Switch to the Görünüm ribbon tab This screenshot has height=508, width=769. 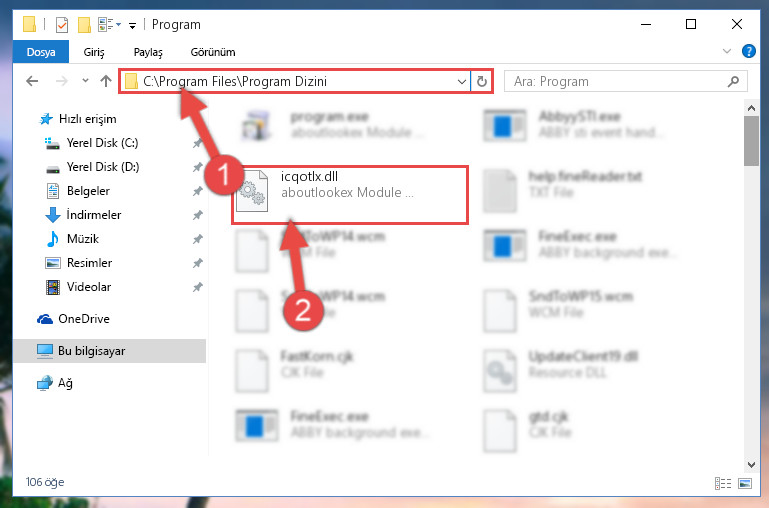(213, 52)
